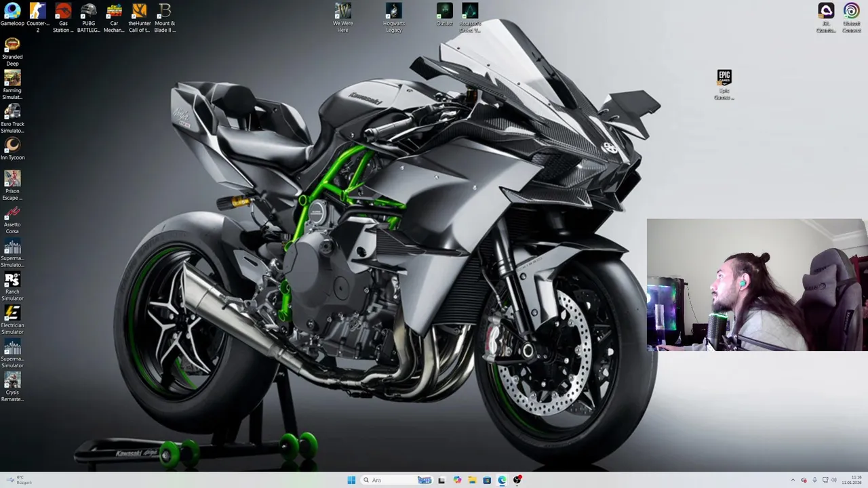Open Task View from the taskbar

(x=441, y=480)
